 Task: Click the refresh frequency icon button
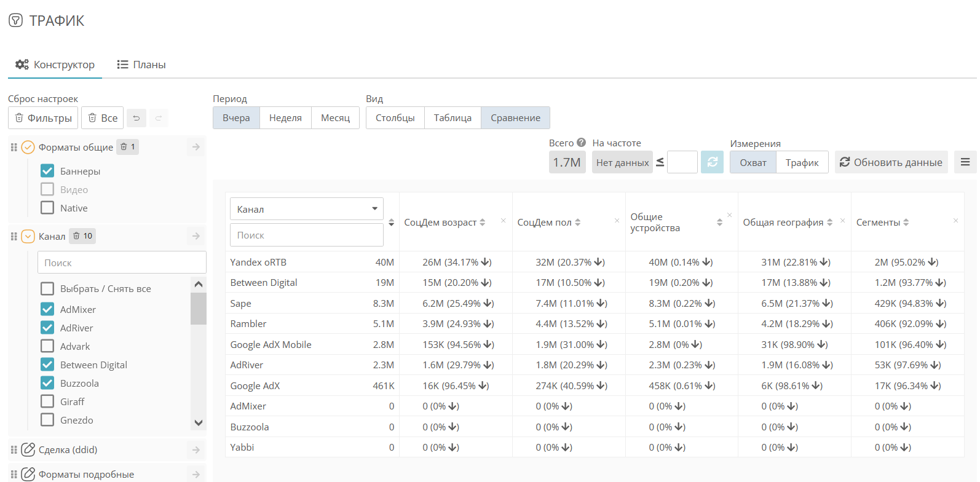712,162
